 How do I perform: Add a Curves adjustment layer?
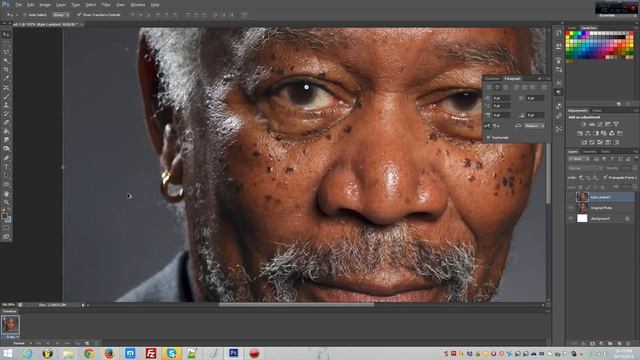600,124
